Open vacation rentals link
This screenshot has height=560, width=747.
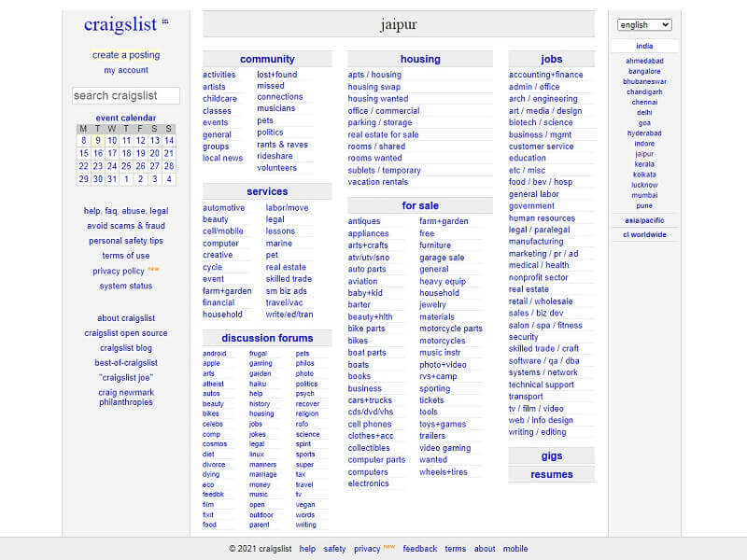click(378, 182)
